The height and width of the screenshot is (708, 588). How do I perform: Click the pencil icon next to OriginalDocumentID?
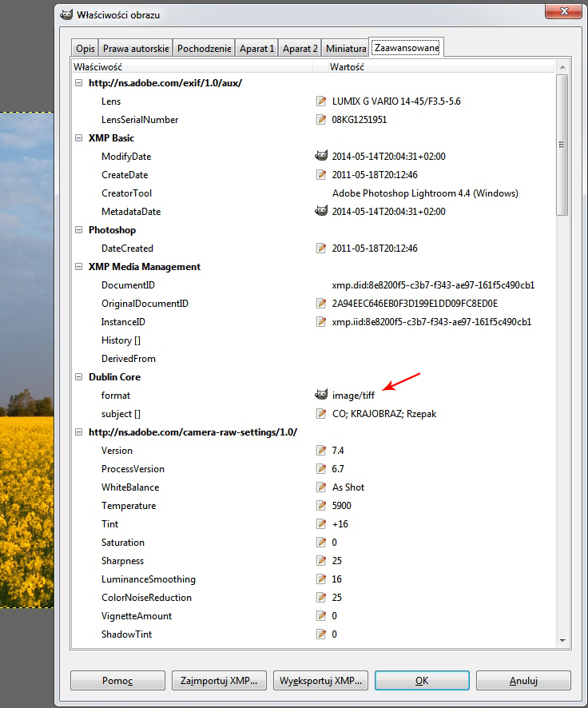[321, 304]
